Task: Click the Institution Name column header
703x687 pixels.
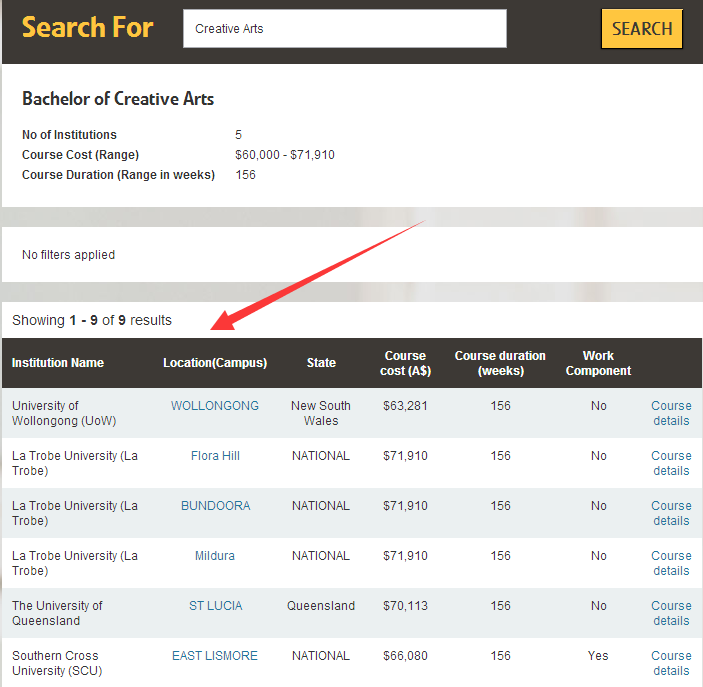Action: pyautogui.click(x=58, y=363)
